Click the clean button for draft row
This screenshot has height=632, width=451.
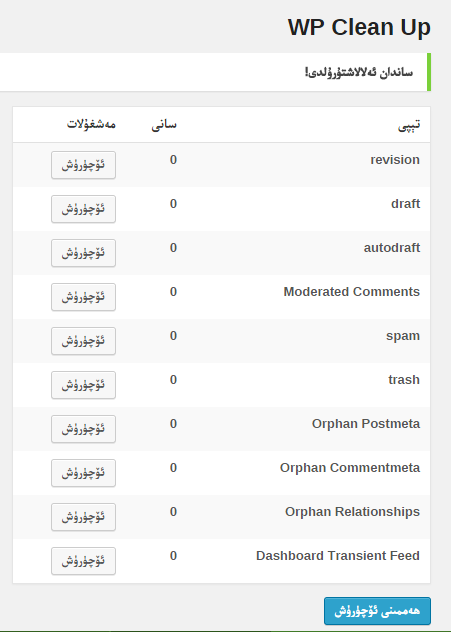point(83,209)
